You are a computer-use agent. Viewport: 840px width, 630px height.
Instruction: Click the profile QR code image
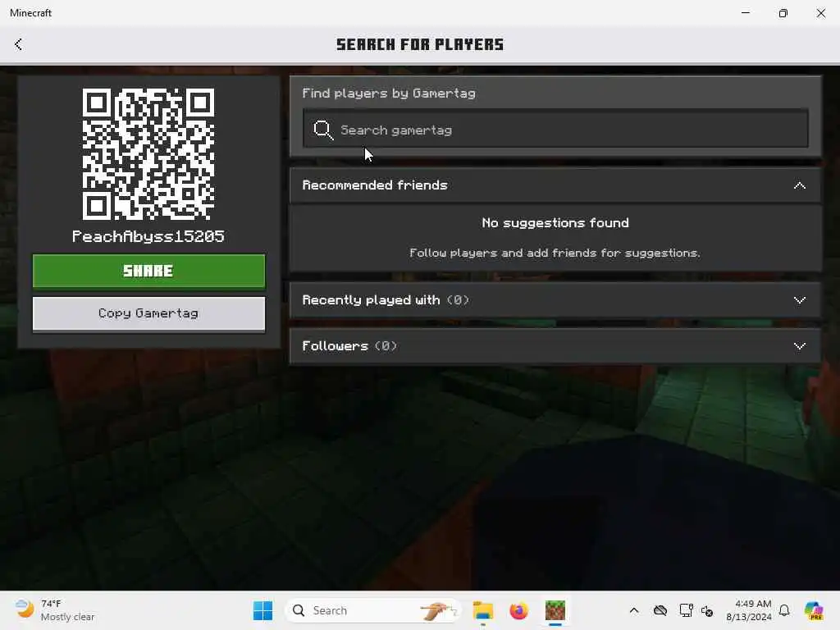(x=148, y=154)
